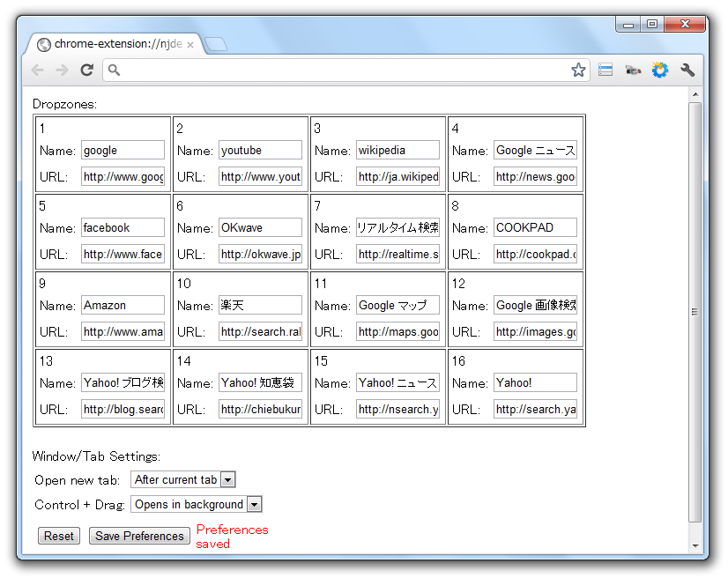Edit the 'リアルタイム検索' name field
Viewport: 728px width, 578px height.
click(397, 227)
